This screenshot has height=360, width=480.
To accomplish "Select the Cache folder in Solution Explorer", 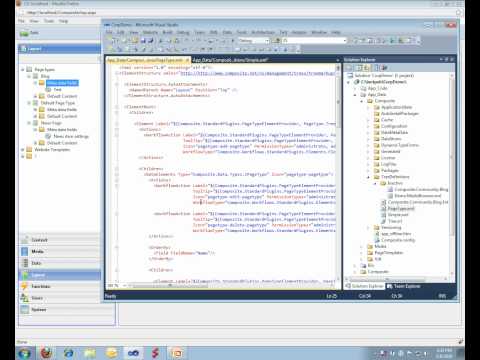I will [387, 120].
